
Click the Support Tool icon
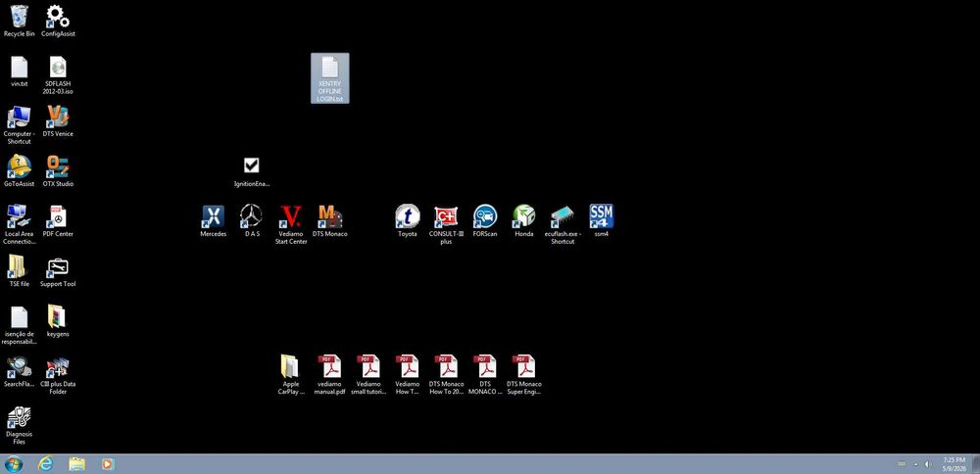point(58,268)
